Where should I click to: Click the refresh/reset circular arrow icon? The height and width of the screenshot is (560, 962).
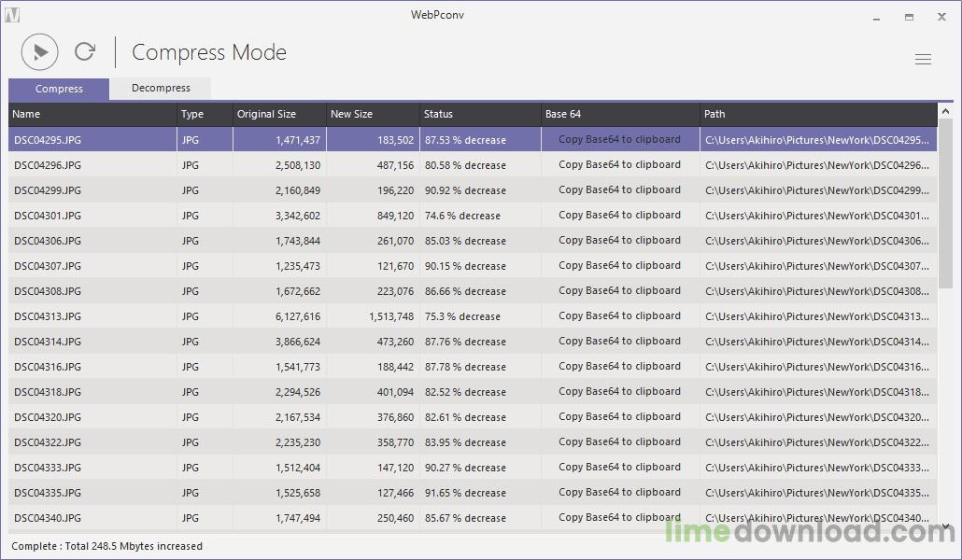85,52
